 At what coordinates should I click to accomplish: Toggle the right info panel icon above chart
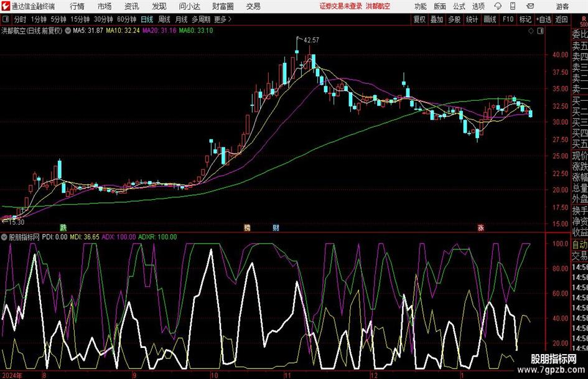[540, 31]
